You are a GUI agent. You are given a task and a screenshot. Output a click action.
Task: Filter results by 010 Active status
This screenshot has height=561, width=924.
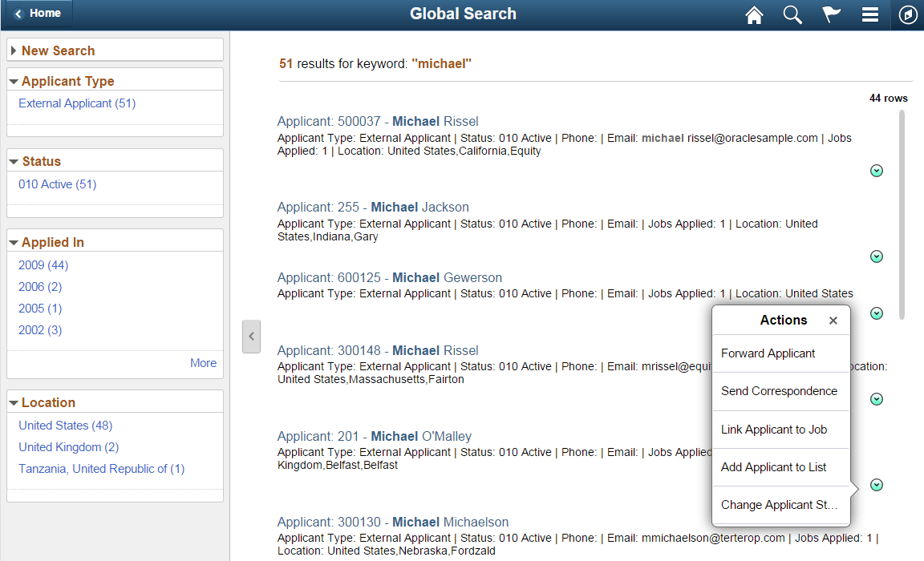56,184
